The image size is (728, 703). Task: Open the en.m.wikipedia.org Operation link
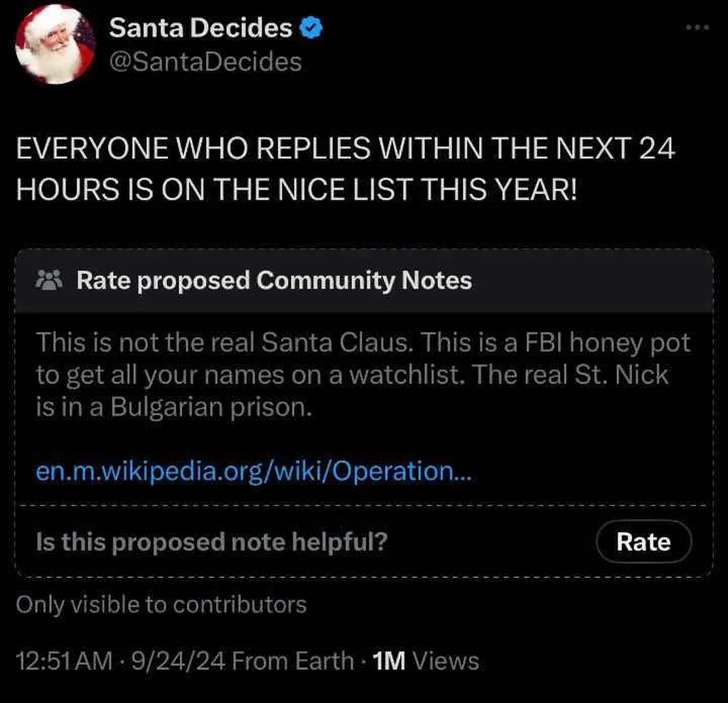click(x=254, y=471)
